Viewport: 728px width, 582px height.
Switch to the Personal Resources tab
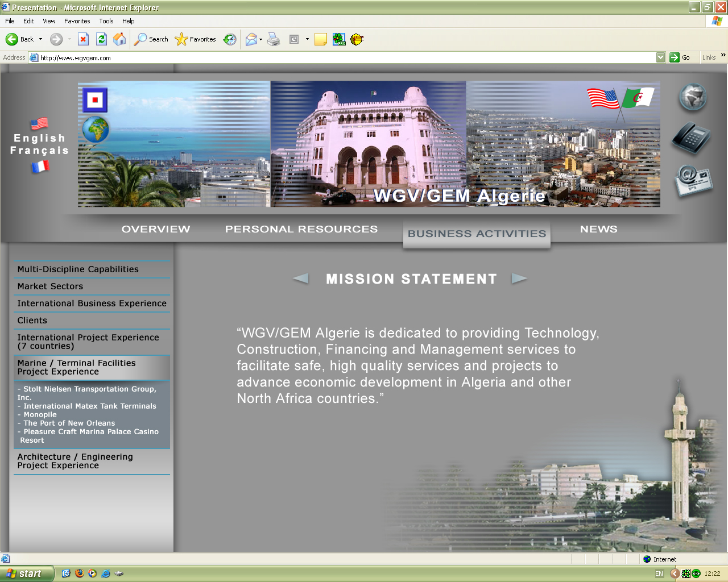coord(301,229)
